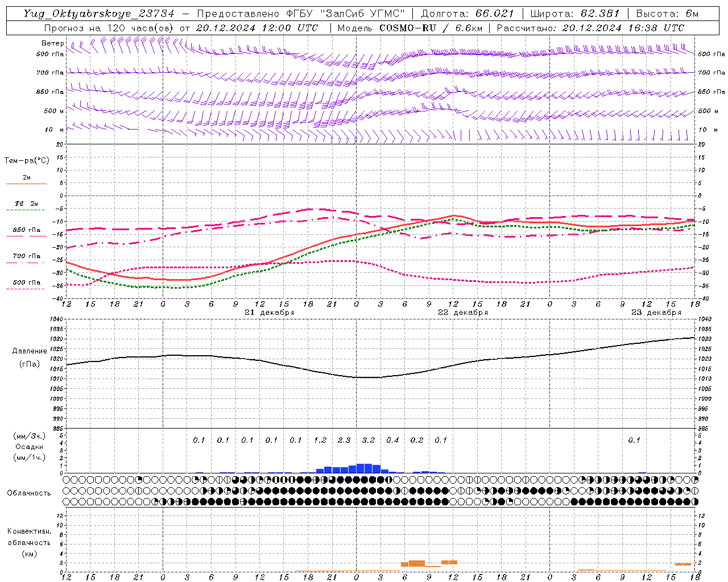Click the Ветер wind panel label
This screenshot has width=728, height=582.
coord(53,43)
